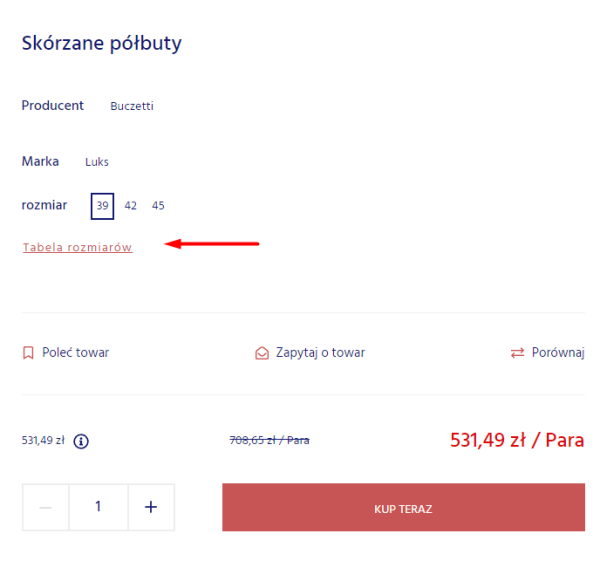The height and width of the screenshot is (561, 600).
Task: Choose size 42
Action: click(130, 206)
